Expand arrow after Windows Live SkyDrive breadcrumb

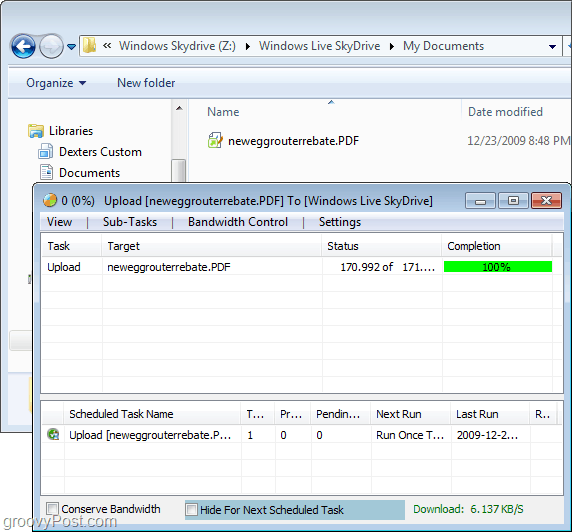(392, 46)
